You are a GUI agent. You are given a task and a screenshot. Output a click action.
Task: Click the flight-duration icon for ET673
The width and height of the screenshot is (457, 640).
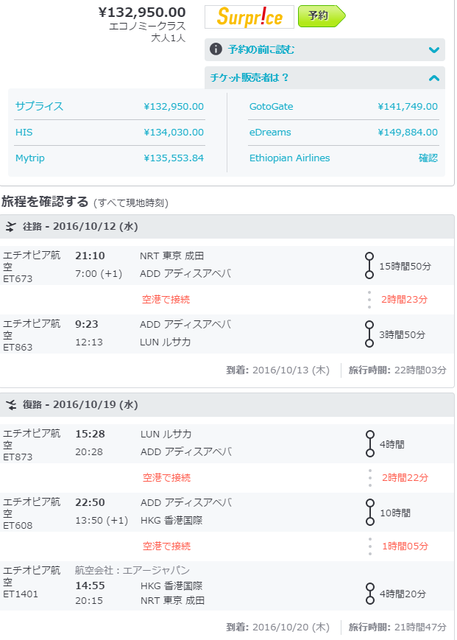(369, 265)
